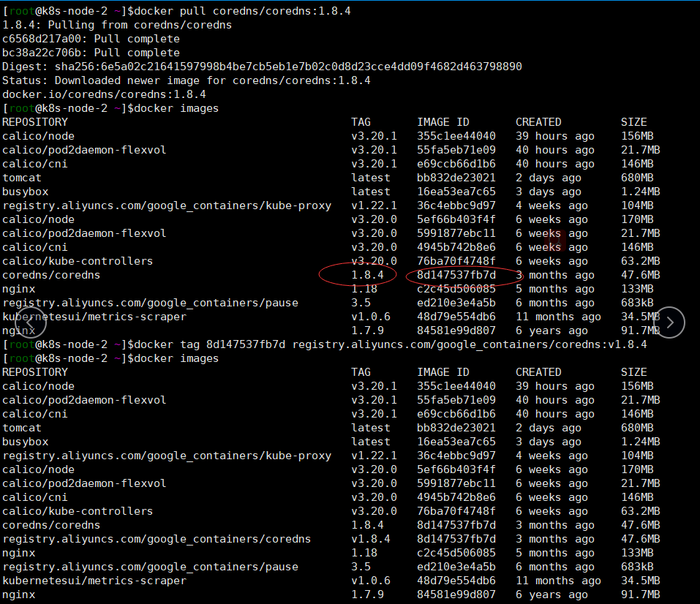Click ID e69ccb66d1b6 in second images listing
Viewport: 700px width, 604px height.
[456, 414]
